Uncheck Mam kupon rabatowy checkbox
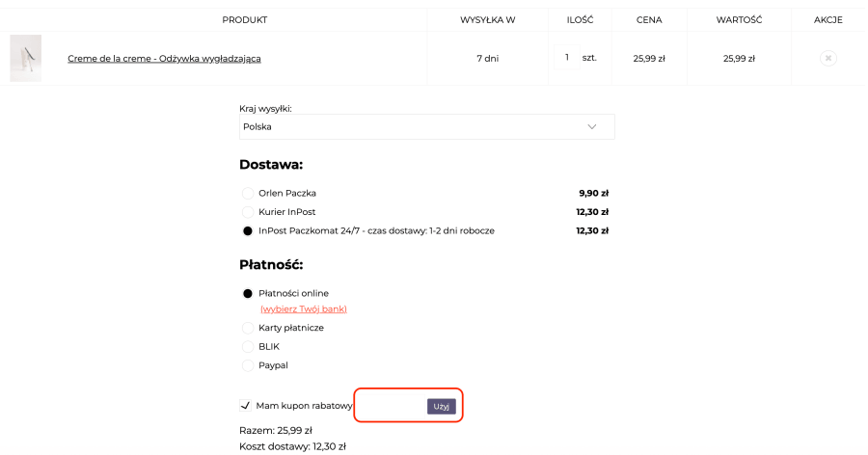The width and height of the screenshot is (868, 455). tap(245, 406)
